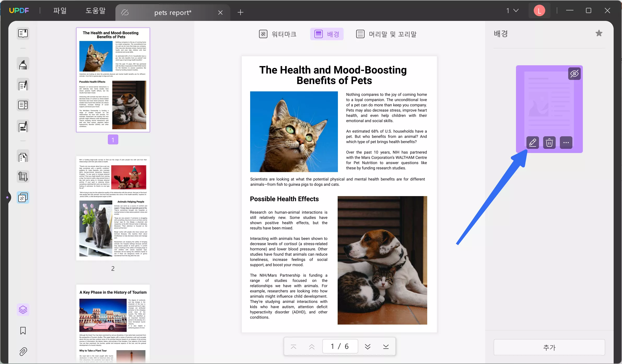Switch to 머리말 및 꼬리말 tab
The image size is (622, 364).
click(386, 34)
